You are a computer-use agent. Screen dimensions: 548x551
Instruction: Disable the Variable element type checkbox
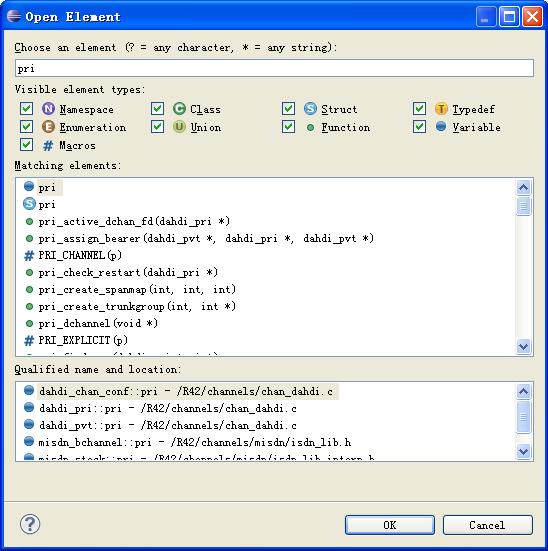(x=419, y=127)
